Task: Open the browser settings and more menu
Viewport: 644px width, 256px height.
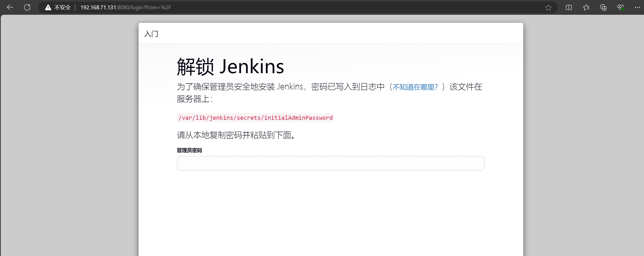Action: (637, 7)
